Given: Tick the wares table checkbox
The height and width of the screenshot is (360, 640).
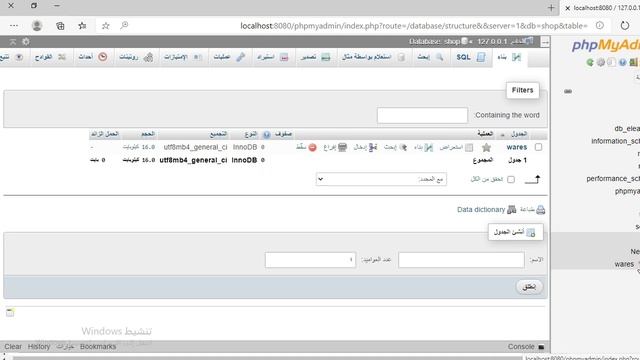Looking at the screenshot, I should coord(538,147).
